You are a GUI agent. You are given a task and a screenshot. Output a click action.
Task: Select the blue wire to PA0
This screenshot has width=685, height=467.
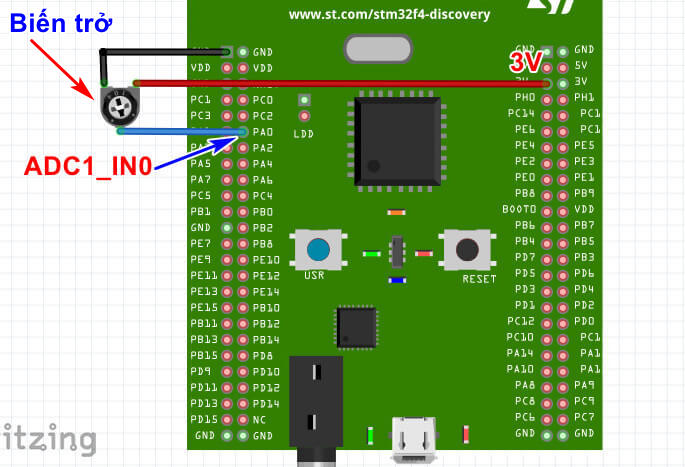pyautogui.click(x=180, y=131)
